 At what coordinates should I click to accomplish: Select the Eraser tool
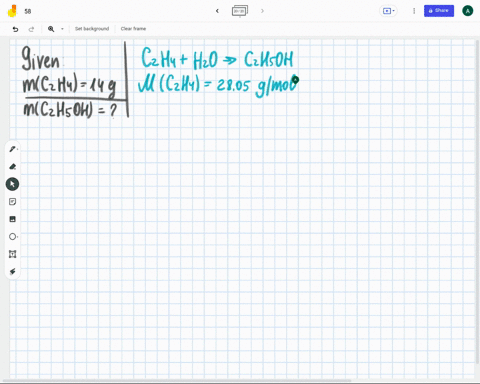click(x=13, y=166)
